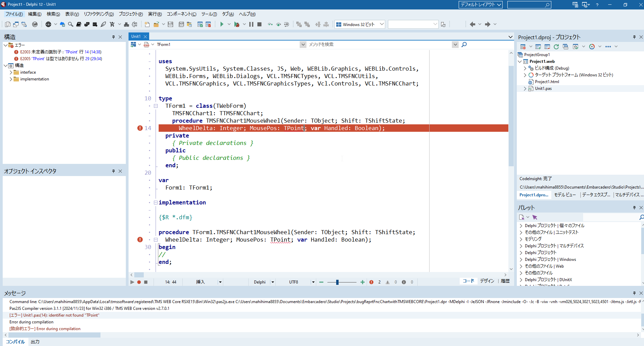The width and height of the screenshot is (644, 346).
Task: Collapse the code fold at implementation line
Action: [156, 203]
